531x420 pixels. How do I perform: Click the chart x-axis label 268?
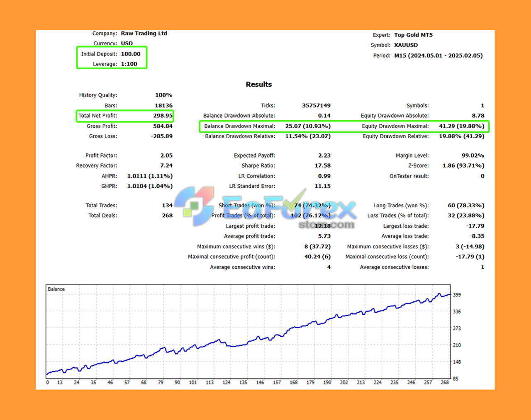(445, 382)
